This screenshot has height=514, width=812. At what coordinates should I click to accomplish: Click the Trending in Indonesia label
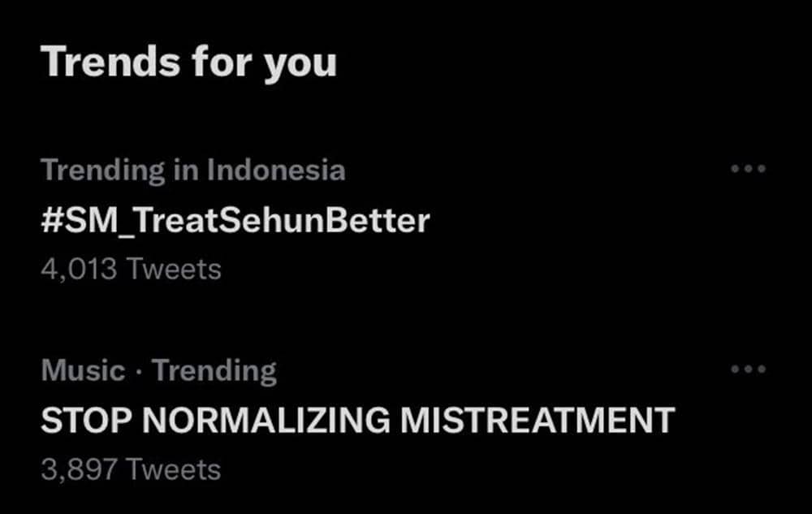(195, 170)
